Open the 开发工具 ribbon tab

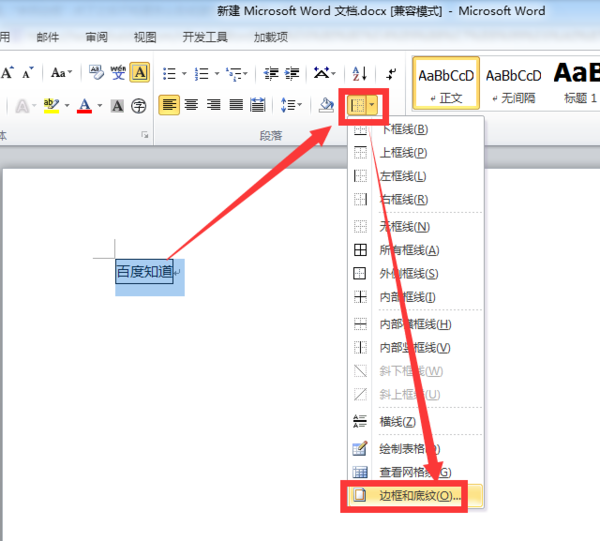pyautogui.click(x=205, y=37)
